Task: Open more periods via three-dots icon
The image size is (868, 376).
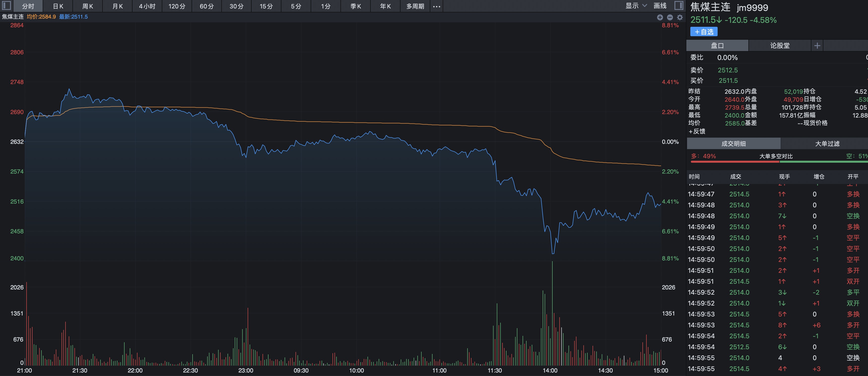Action: (x=436, y=6)
